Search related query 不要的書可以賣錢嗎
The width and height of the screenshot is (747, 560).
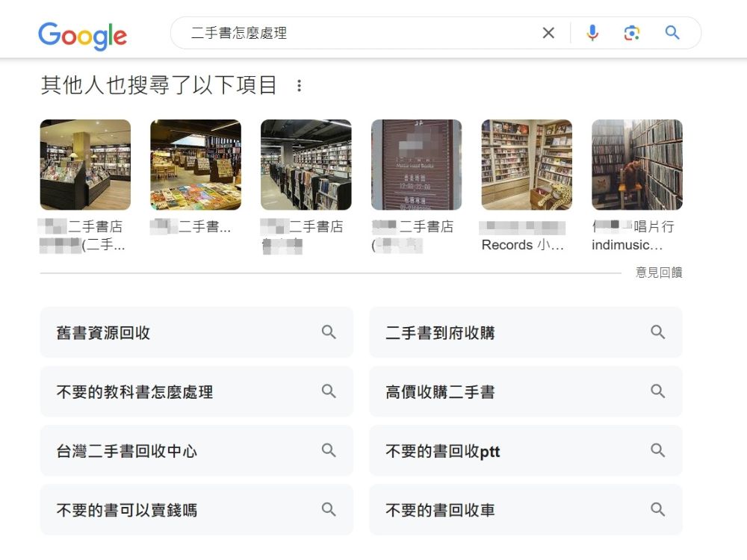click(x=196, y=509)
